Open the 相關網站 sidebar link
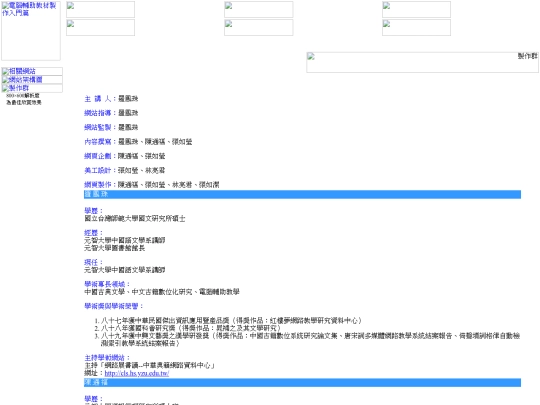Screen dimensions: 540x405 tap(32, 71)
